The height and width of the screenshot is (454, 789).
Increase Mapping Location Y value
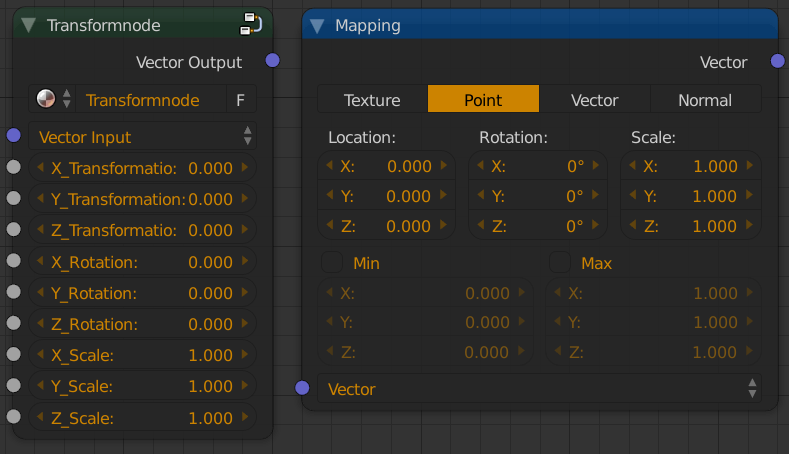pos(444,195)
